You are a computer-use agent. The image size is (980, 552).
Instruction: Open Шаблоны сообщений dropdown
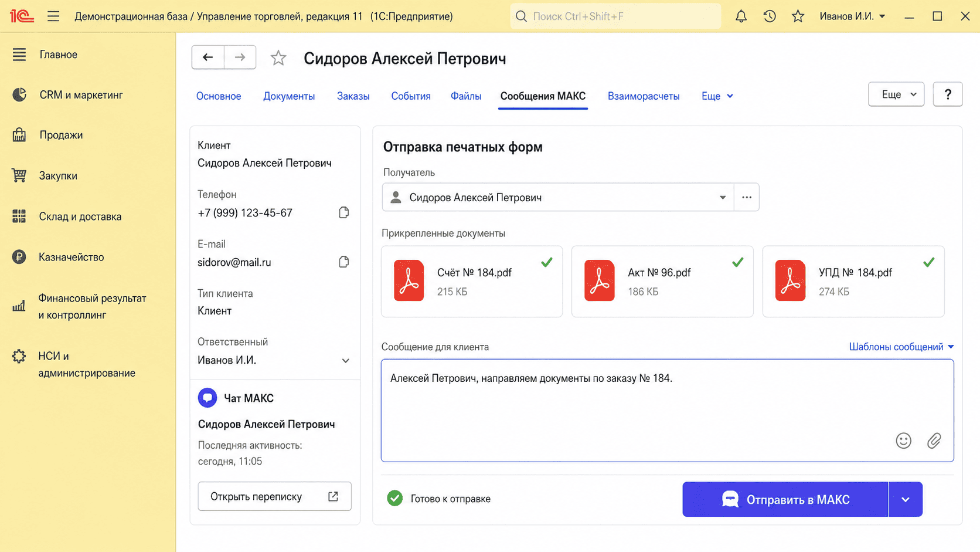(x=901, y=347)
